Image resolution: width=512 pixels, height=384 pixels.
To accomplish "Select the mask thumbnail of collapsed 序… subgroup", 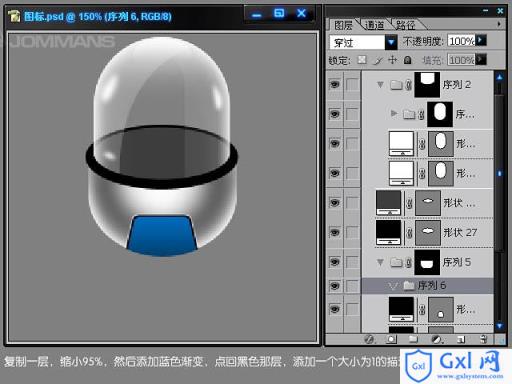I will 440,114.
